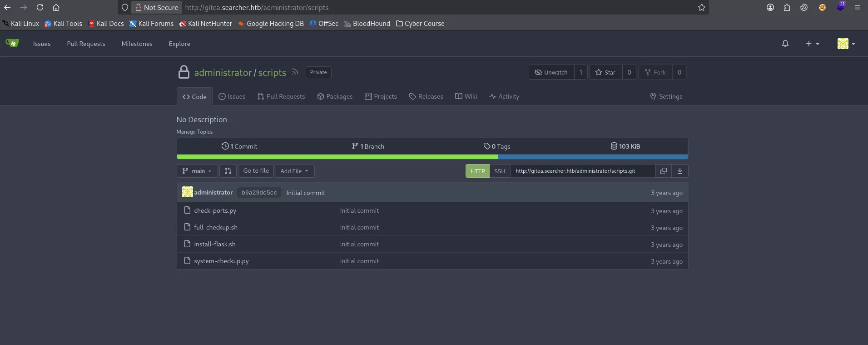Open the Kali Tools bookmark
The height and width of the screenshot is (345, 868).
click(x=63, y=24)
